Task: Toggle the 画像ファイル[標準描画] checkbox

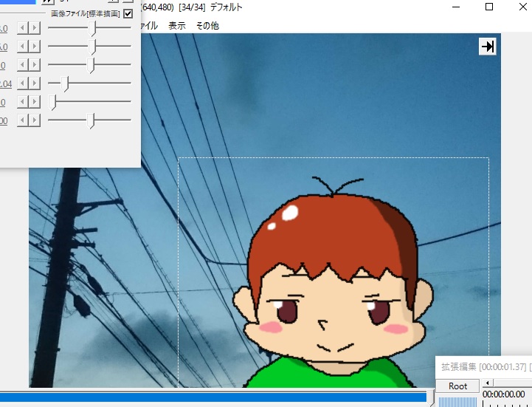Action: point(128,13)
